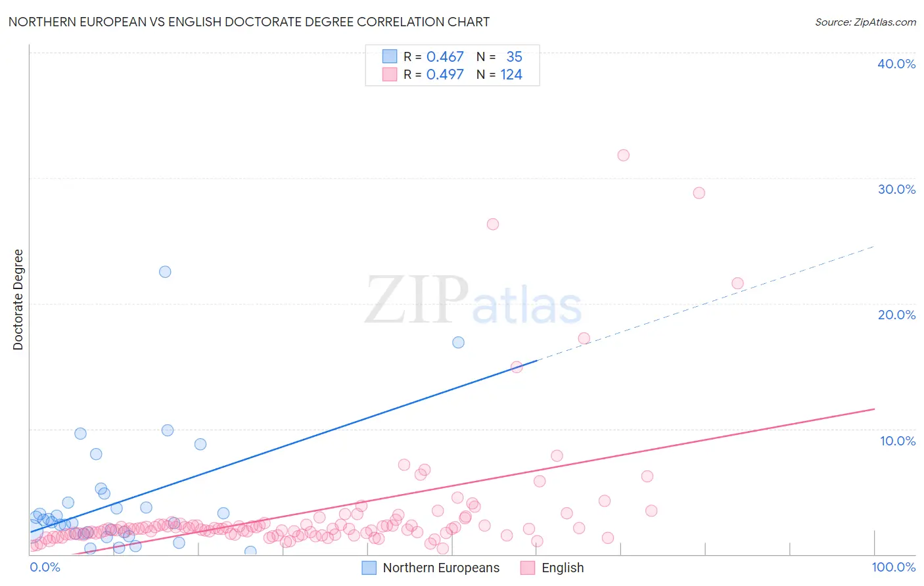Screen dimensions: 924x586
Task: Select the pink point near 26.5%
Action: point(493,224)
